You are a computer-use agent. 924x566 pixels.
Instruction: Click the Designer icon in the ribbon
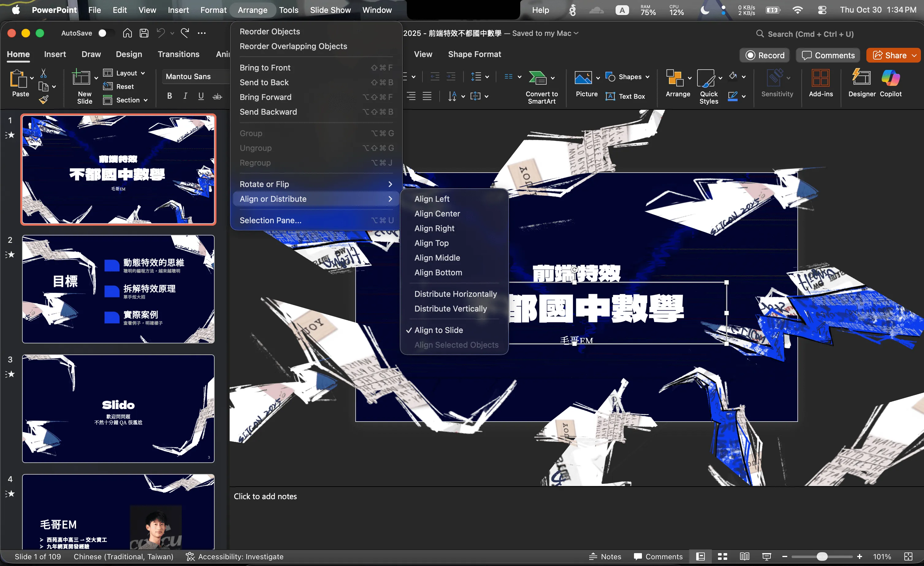(861, 78)
